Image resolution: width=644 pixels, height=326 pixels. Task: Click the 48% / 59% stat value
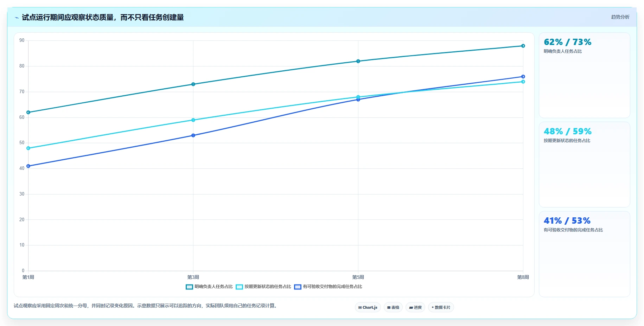(567, 132)
